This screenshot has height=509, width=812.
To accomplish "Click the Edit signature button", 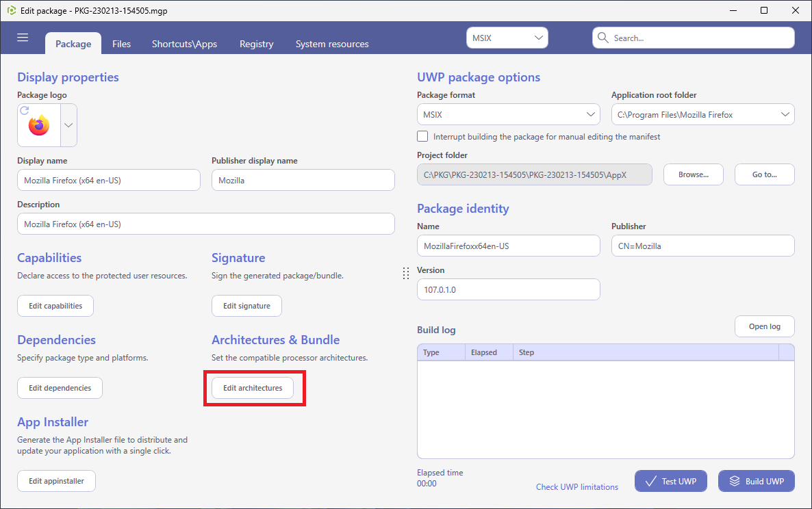I will coord(246,306).
